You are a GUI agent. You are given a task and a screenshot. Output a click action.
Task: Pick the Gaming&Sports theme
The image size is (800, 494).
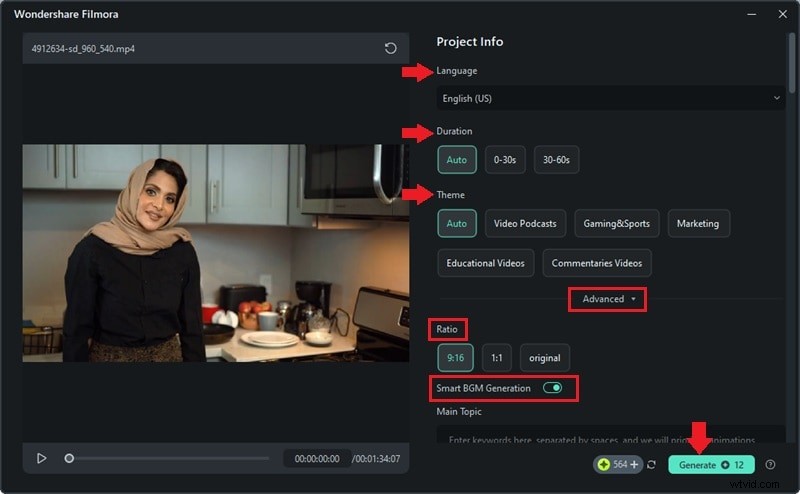[616, 223]
